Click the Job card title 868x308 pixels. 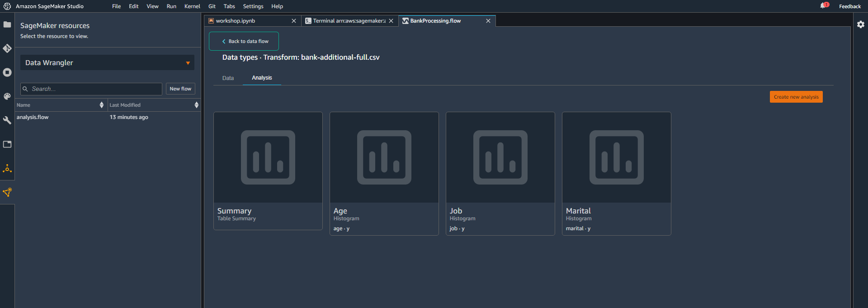[x=456, y=211]
